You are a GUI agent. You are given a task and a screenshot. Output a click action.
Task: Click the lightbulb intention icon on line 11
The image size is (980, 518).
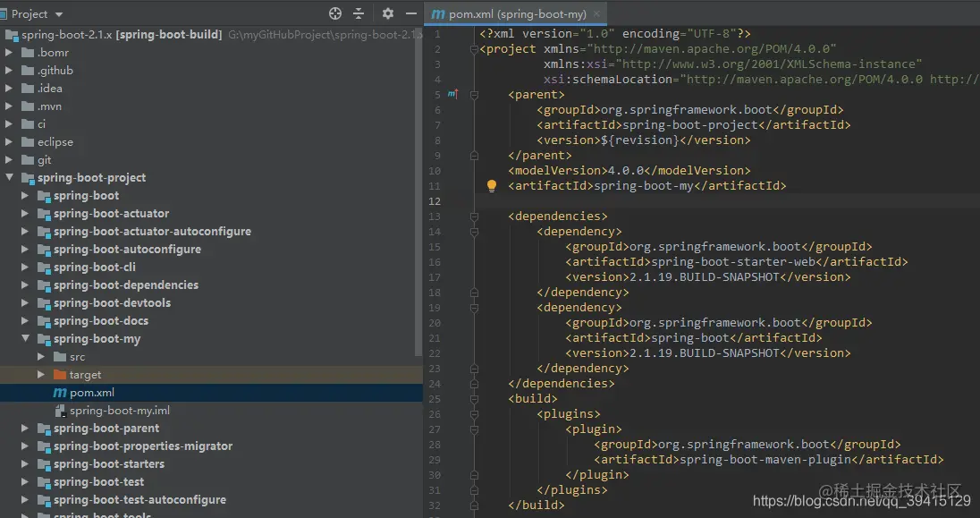491,186
